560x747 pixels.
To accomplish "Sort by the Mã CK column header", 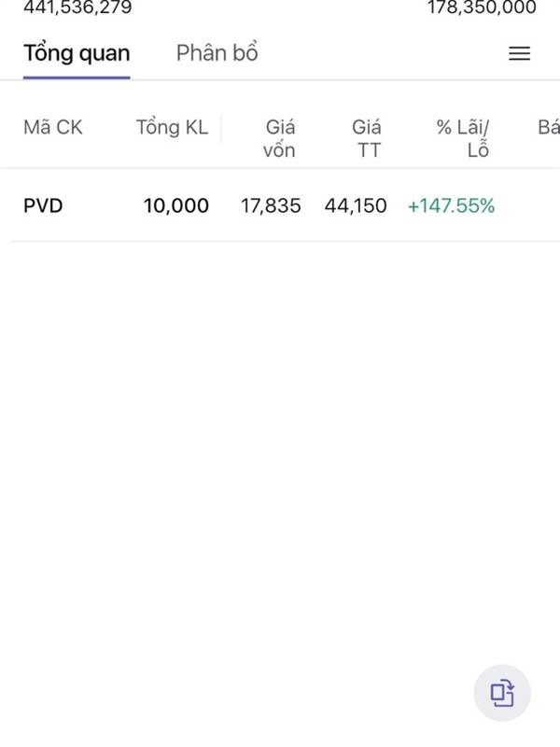I will (x=53, y=128).
